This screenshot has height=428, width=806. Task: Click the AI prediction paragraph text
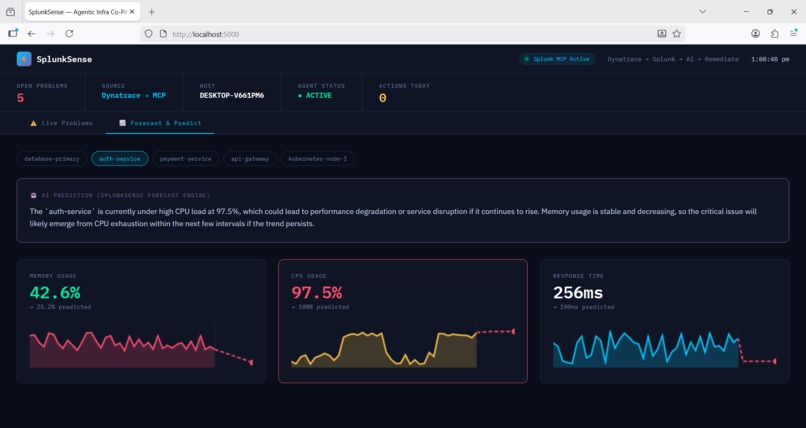point(393,217)
